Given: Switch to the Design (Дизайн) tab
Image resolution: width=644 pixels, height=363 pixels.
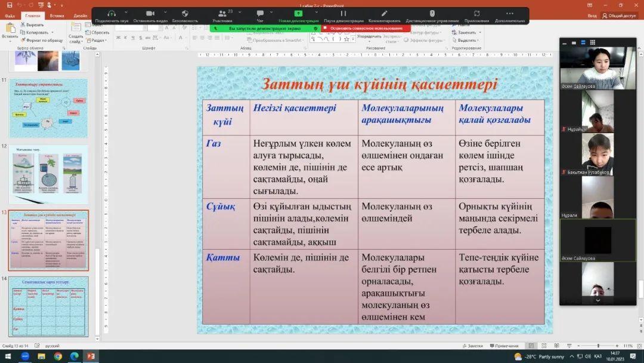Looking at the screenshot, I should (x=80, y=16).
